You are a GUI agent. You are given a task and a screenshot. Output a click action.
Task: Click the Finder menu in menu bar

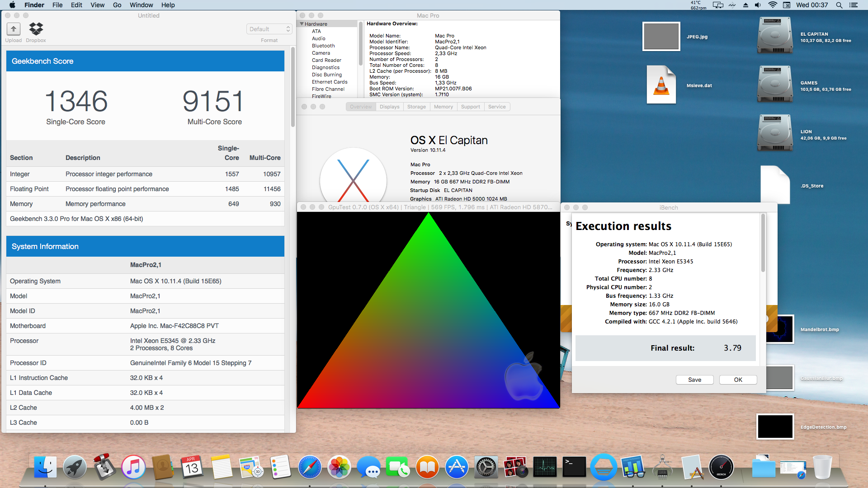[x=34, y=5]
